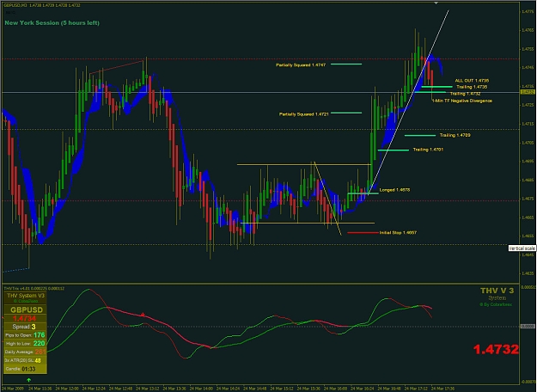Viewport: 537px width, 392px height.
Task: Click the 24 Mar 13:12 time label
Action: [148, 389]
